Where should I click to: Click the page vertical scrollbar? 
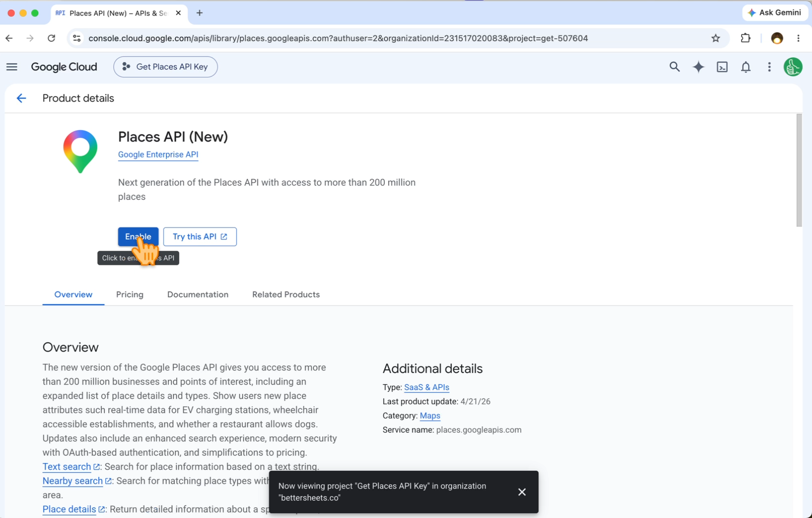[799, 170]
